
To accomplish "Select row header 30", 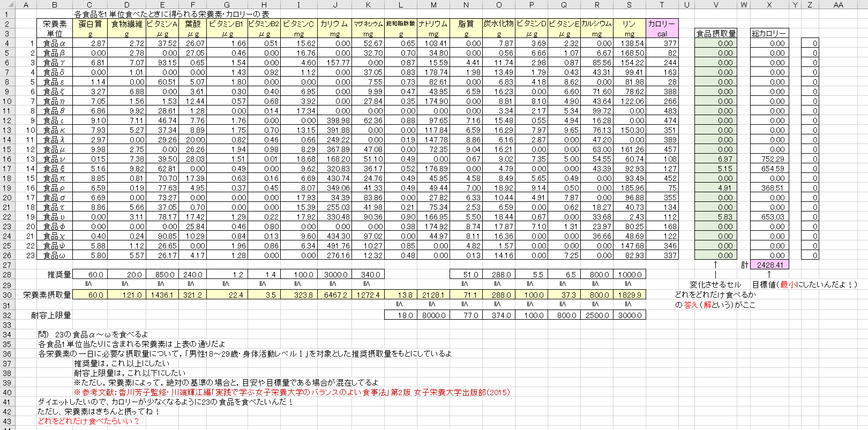I will [7, 295].
